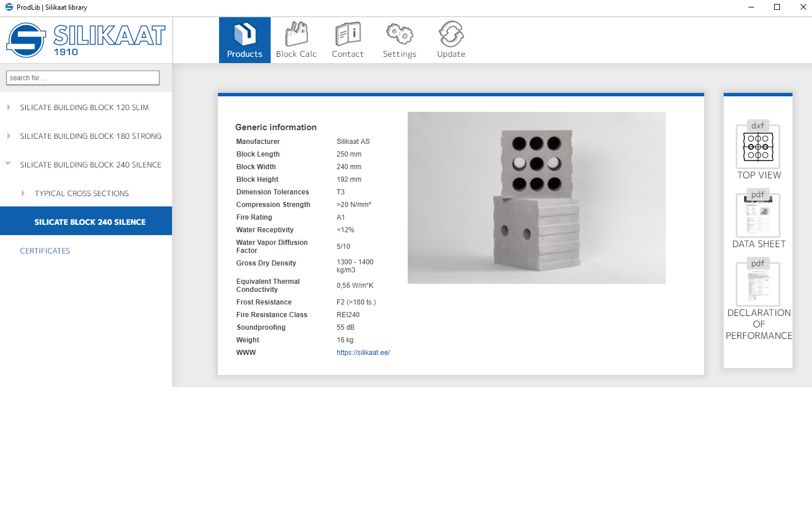Expand Silicate Building Block 180 Strong arrow

point(9,136)
